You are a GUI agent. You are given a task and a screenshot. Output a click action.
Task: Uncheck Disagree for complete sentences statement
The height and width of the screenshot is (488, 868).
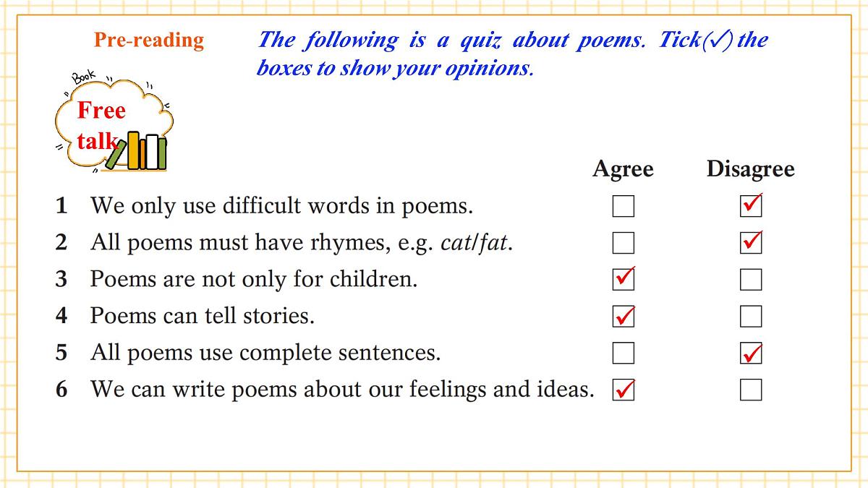[x=751, y=353]
